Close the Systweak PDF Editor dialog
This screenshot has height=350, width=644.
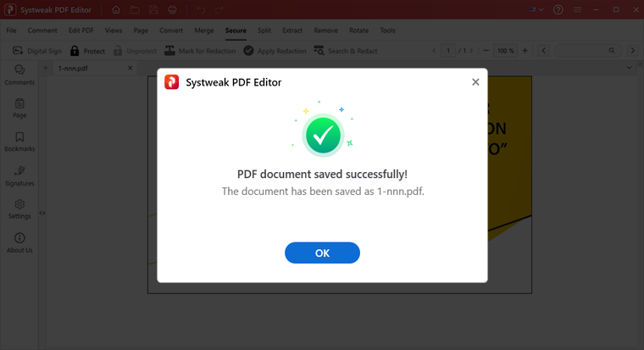coord(475,82)
